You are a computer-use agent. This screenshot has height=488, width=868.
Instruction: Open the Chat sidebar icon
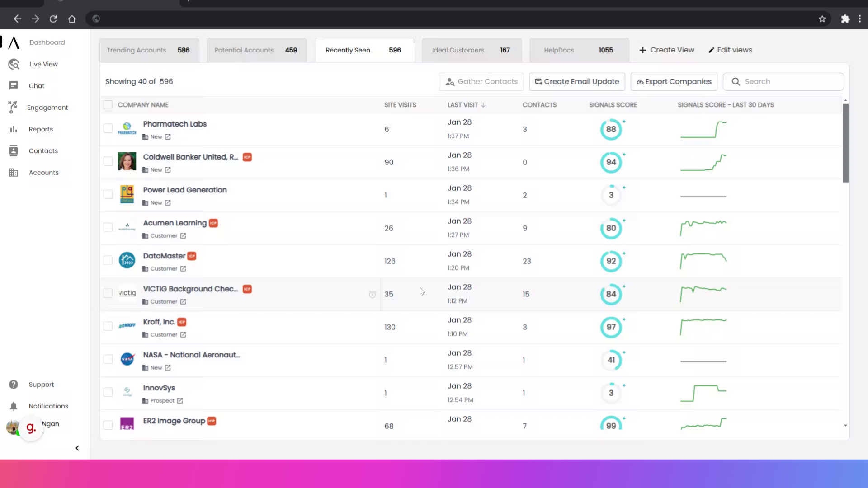pos(14,86)
